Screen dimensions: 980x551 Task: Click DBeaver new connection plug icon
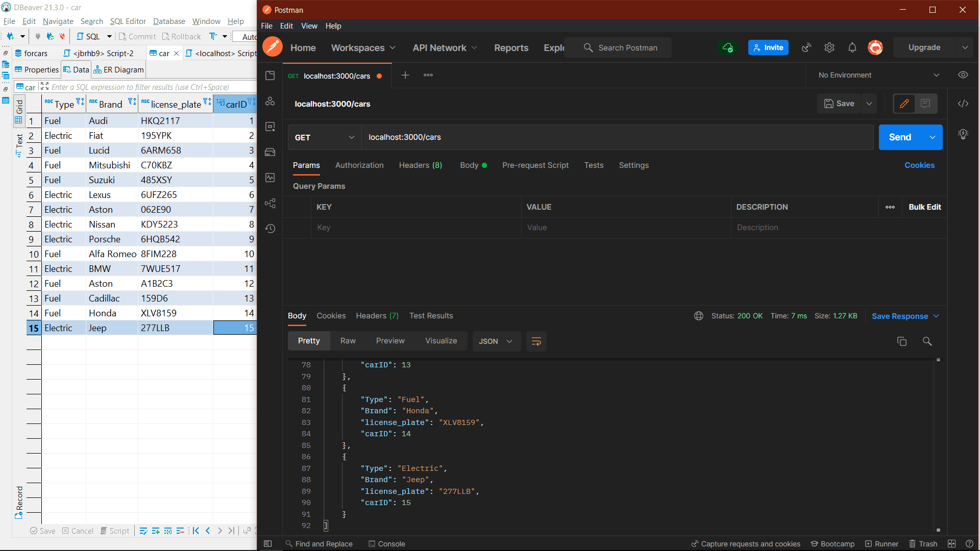pos(10,36)
